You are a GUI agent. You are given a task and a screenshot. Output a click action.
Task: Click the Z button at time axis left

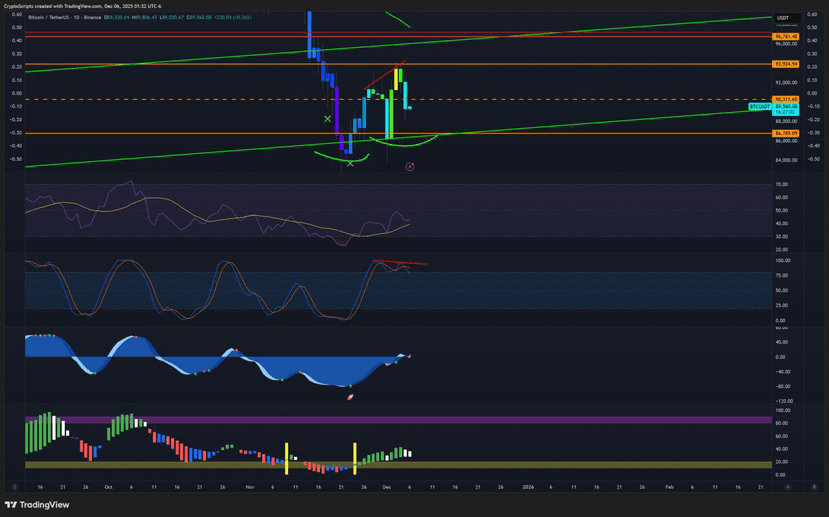click(15, 487)
